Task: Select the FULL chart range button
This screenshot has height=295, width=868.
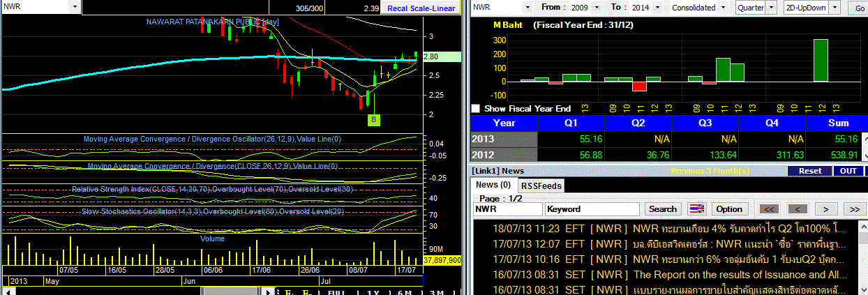Action: click(x=336, y=293)
